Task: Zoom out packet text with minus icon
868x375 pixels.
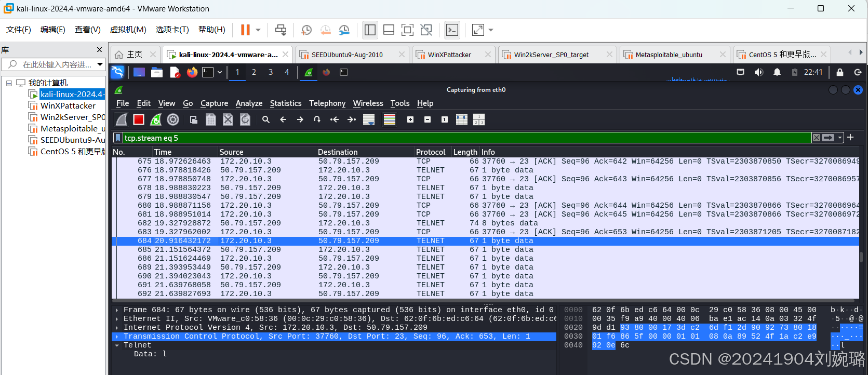Action: [x=428, y=119]
